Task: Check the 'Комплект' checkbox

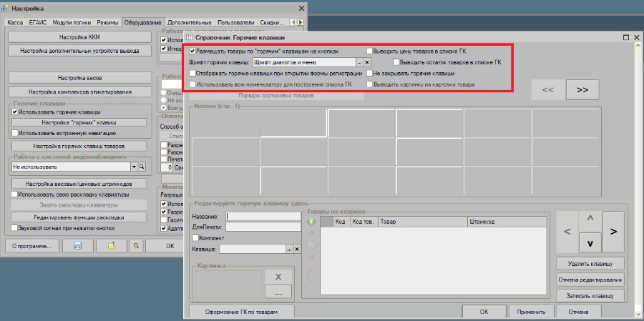Action: (195, 238)
